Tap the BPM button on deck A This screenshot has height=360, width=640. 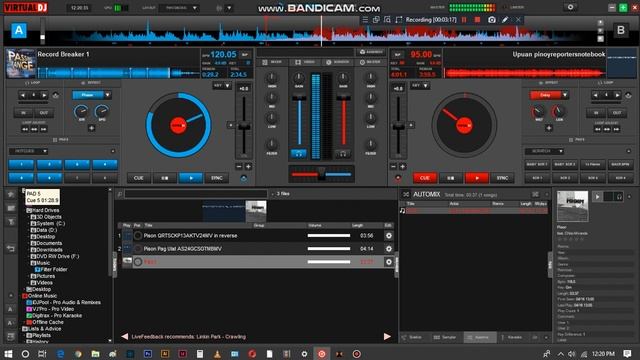(x=245, y=55)
